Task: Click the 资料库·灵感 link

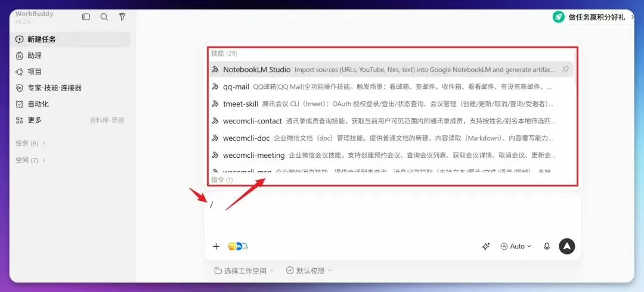Action: 107,120
